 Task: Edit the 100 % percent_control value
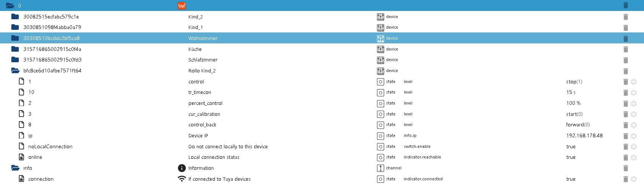[x=573, y=103]
